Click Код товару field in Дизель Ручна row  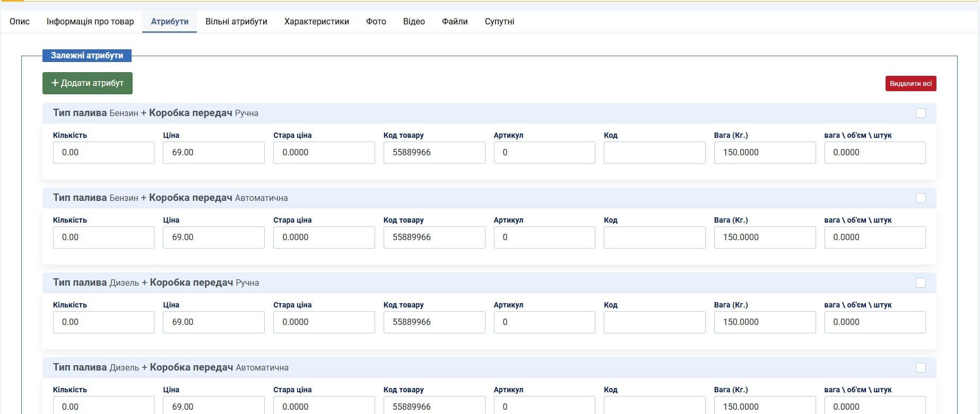coord(434,322)
